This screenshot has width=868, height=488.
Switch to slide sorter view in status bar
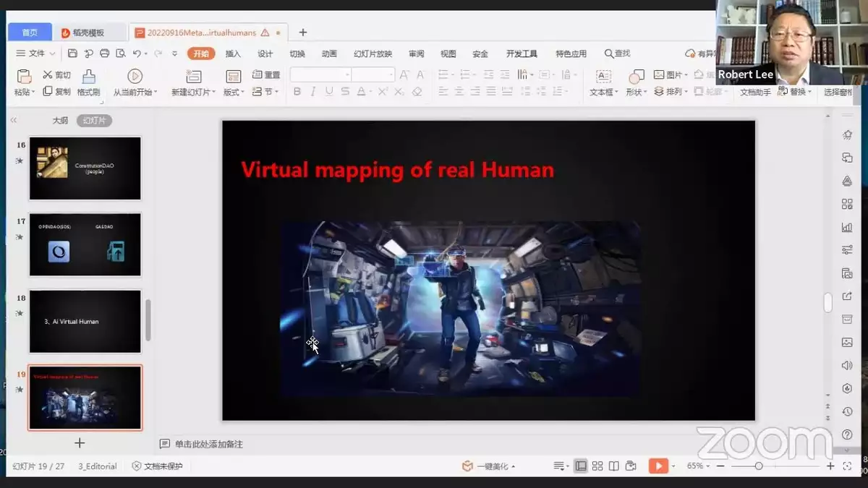(x=597, y=466)
